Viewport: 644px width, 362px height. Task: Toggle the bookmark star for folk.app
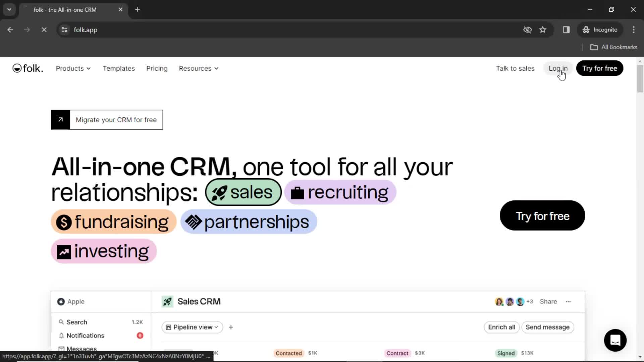pyautogui.click(x=543, y=29)
